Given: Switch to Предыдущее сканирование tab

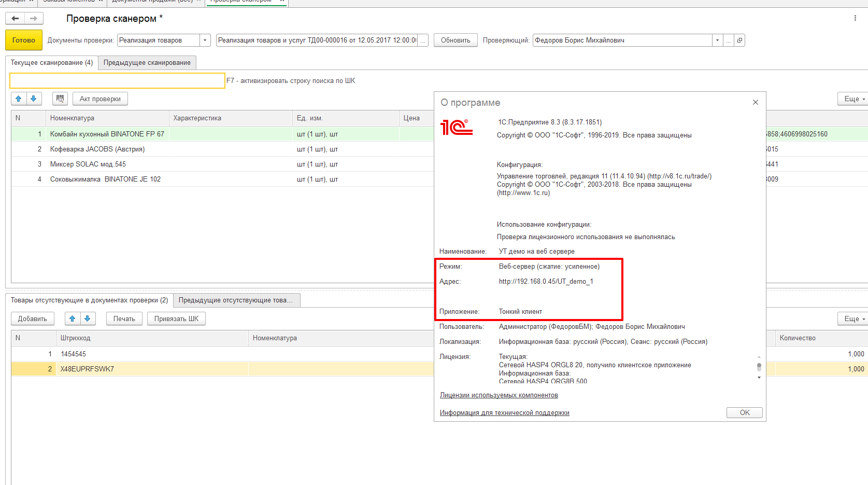Looking at the screenshot, I should click(147, 62).
